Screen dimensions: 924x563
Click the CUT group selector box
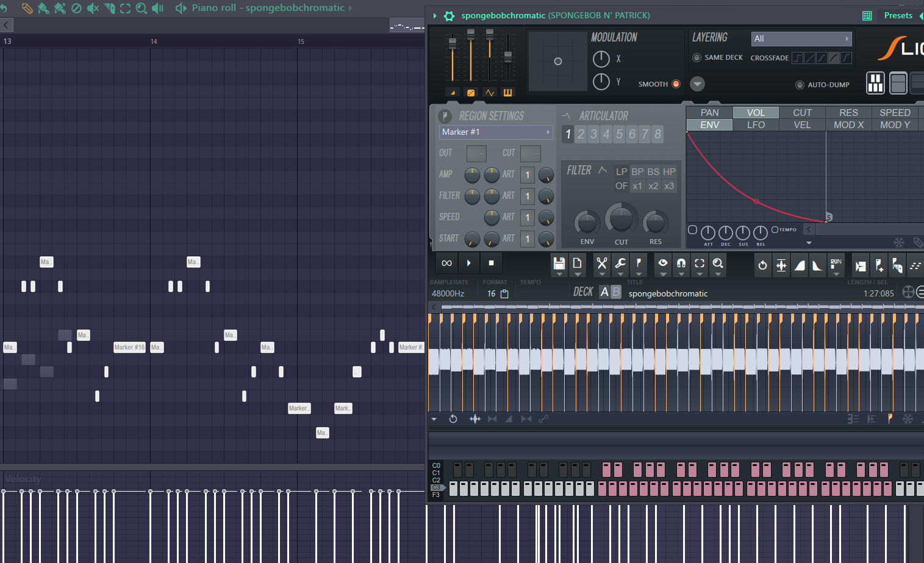tap(531, 153)
